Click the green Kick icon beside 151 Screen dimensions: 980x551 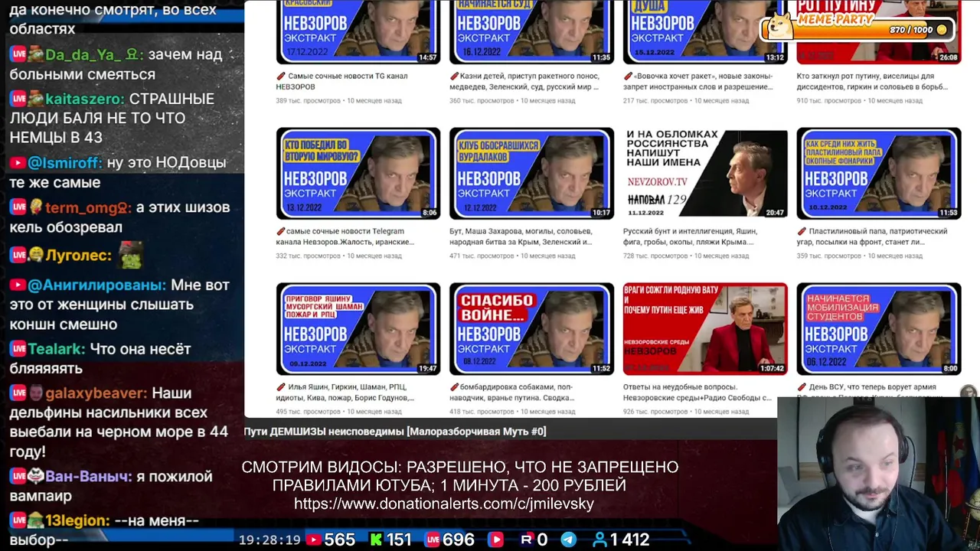click(x=377, y=540)
